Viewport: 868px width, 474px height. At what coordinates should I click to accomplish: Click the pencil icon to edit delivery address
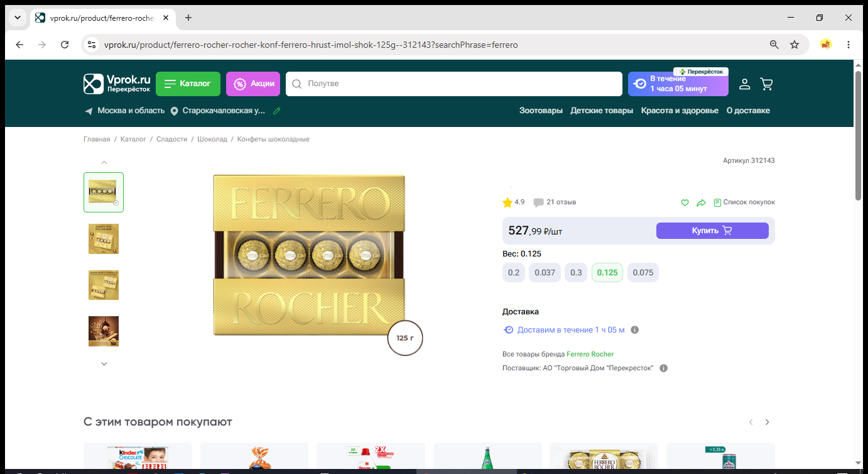(x=277, y=111)
